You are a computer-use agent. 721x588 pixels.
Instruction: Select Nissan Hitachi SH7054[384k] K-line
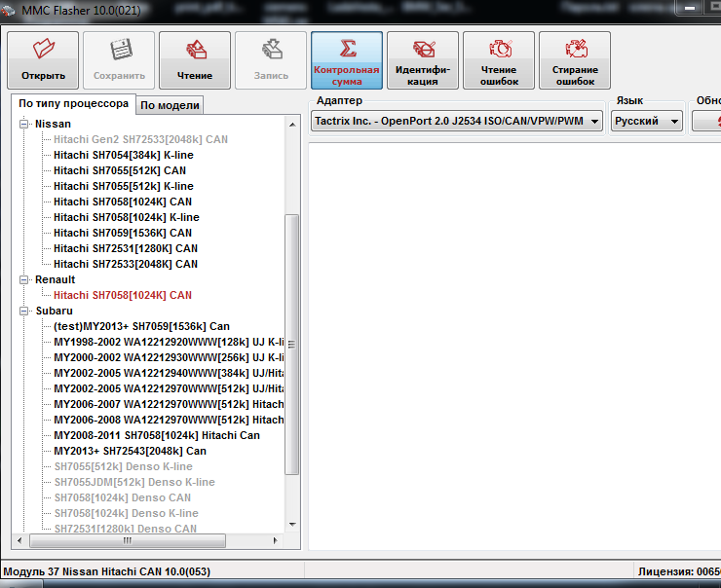click(x=123, y=155)
